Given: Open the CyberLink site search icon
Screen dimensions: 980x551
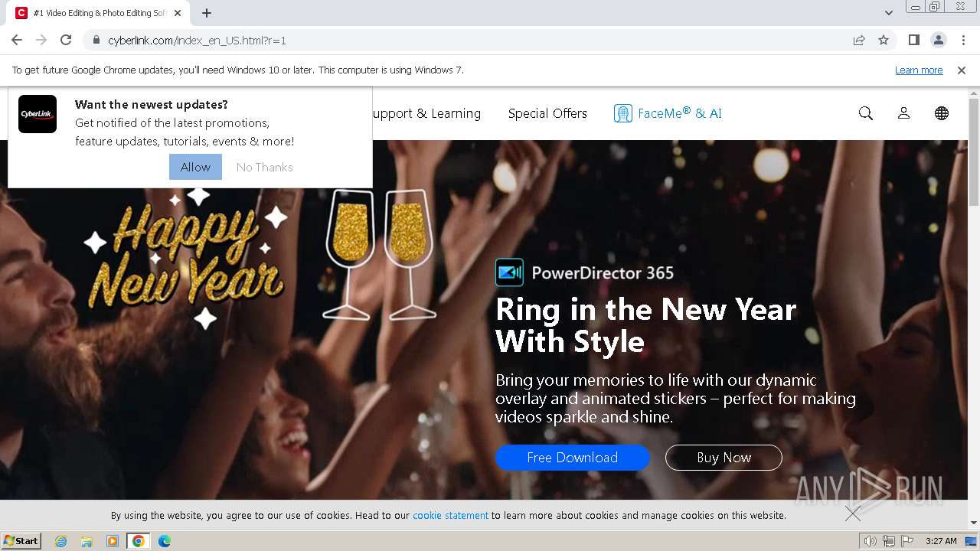Looking at the screenshot, I should 866,113.
